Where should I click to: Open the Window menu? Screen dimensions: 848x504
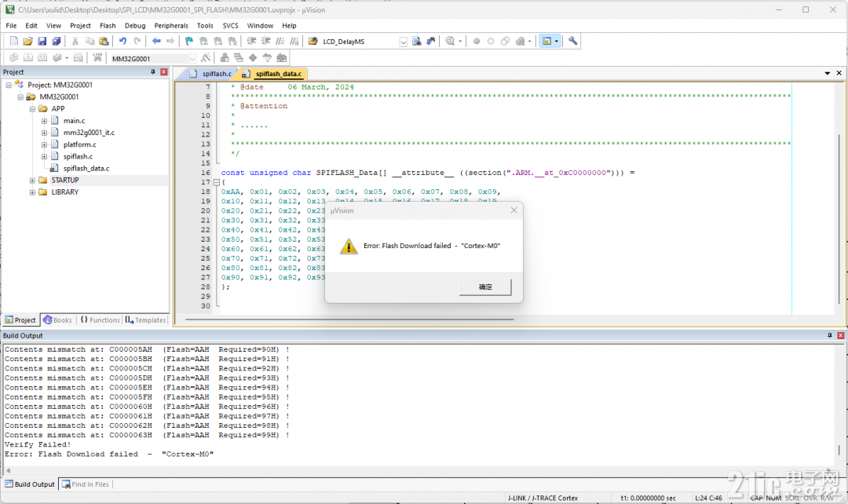coord(260,25)
